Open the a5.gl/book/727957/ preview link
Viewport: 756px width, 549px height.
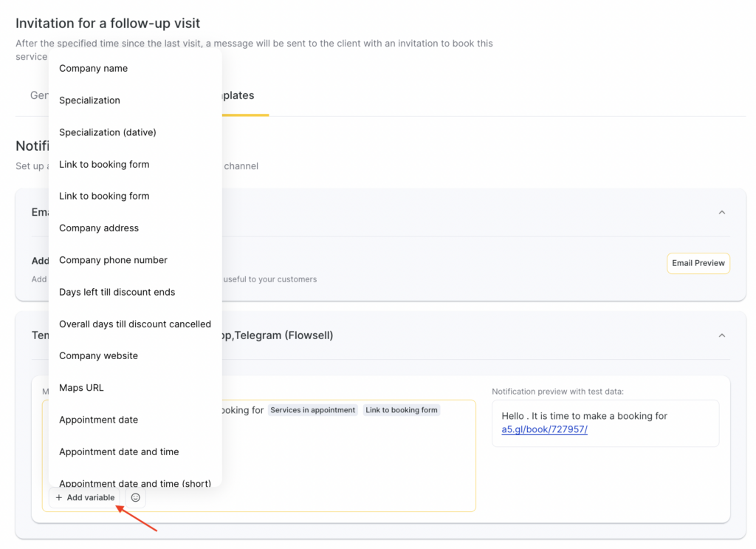(x=544, y=429)
